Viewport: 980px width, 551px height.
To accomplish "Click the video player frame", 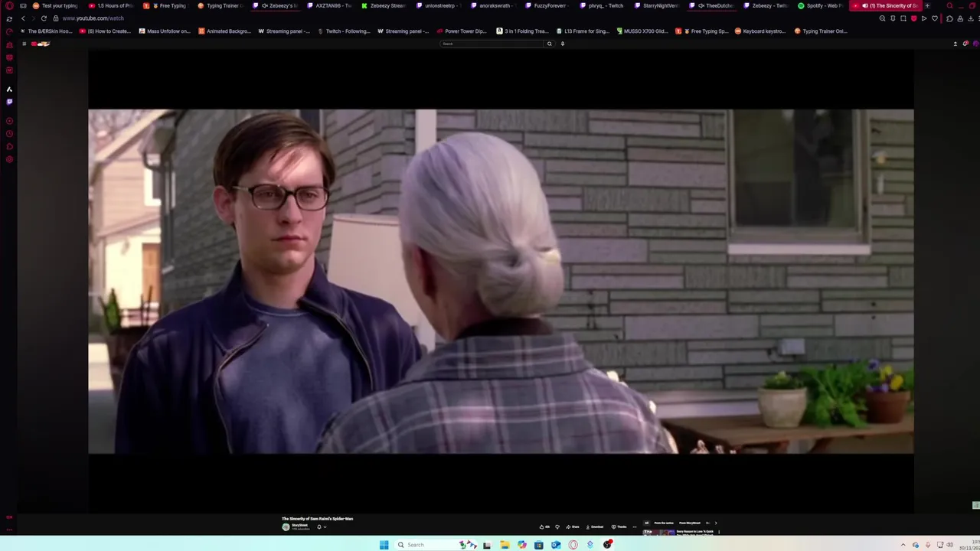I will [501, 282].
